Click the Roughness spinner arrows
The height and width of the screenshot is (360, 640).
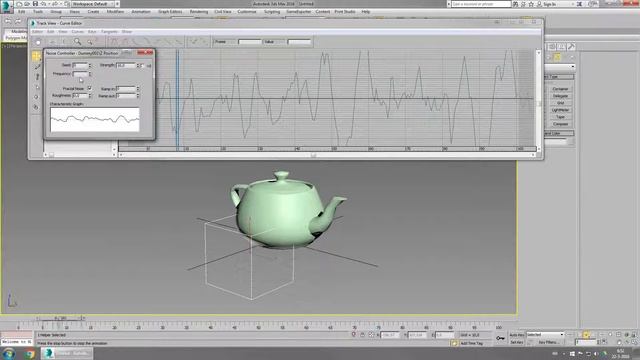90,96
